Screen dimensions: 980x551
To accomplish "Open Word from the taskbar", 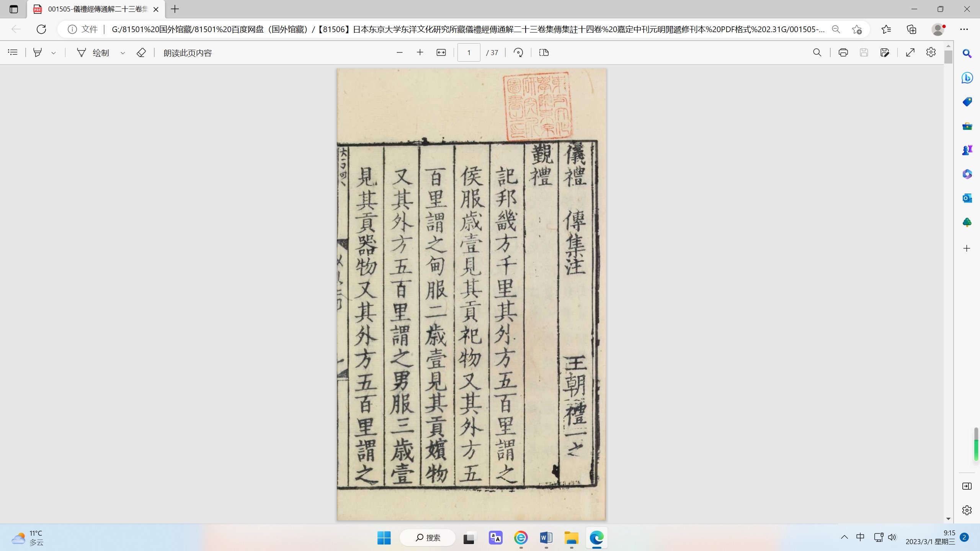I will click(546, 538).
